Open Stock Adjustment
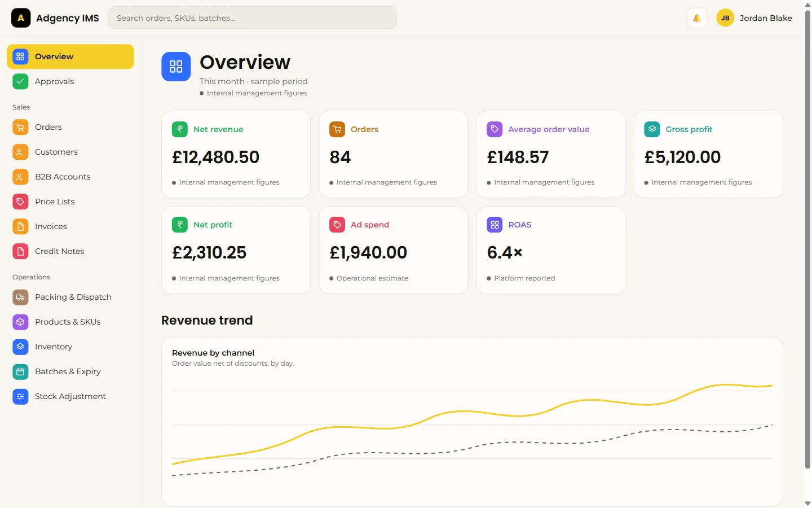 [70, 397]
